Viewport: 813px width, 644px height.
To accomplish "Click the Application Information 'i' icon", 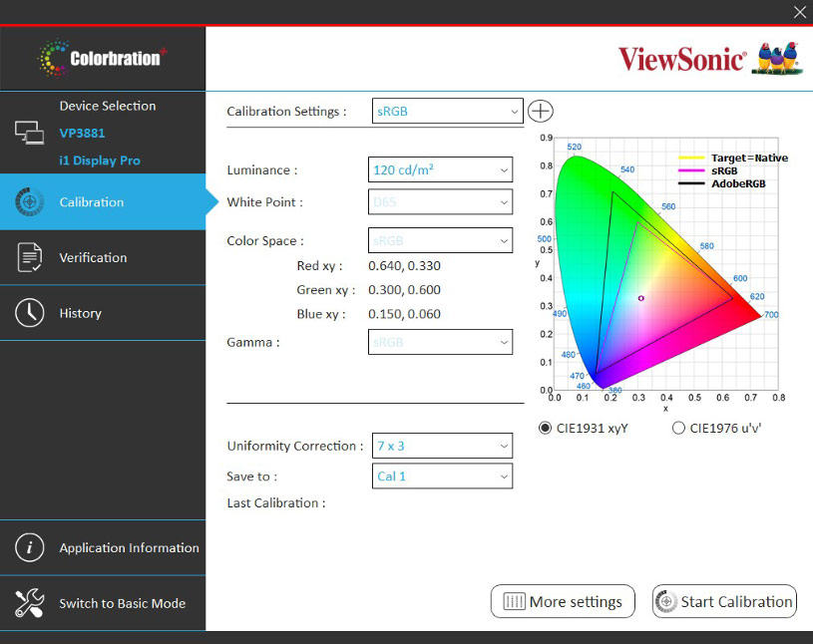I will pyautogui.click(x=30, y=547).
